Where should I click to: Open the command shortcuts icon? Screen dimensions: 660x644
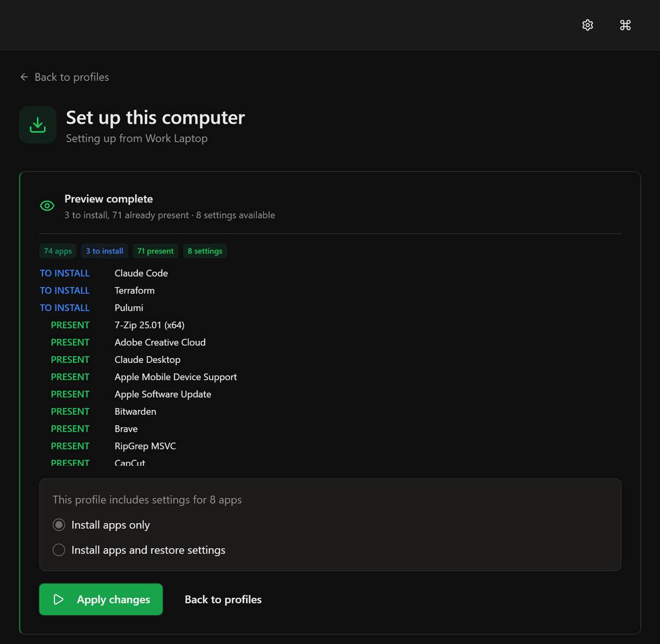pos(625,25)
